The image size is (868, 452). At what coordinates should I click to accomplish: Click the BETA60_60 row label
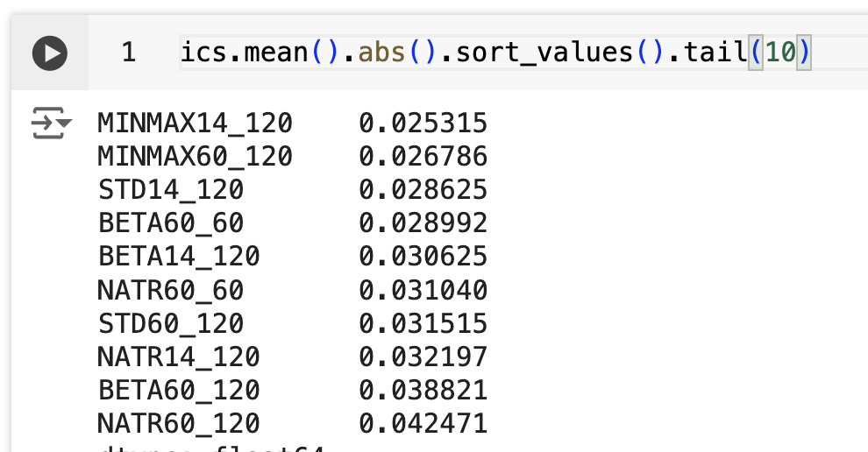click(x=171, y=223)
